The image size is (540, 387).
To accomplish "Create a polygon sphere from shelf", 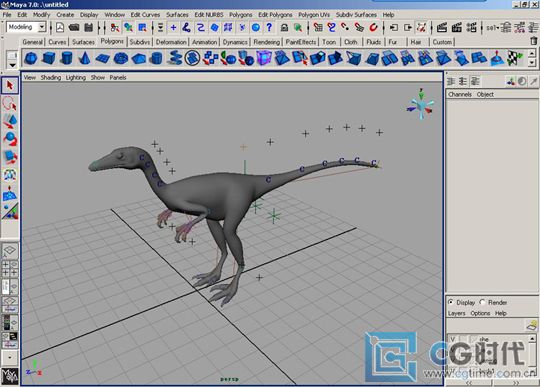I will coord(31,58).
